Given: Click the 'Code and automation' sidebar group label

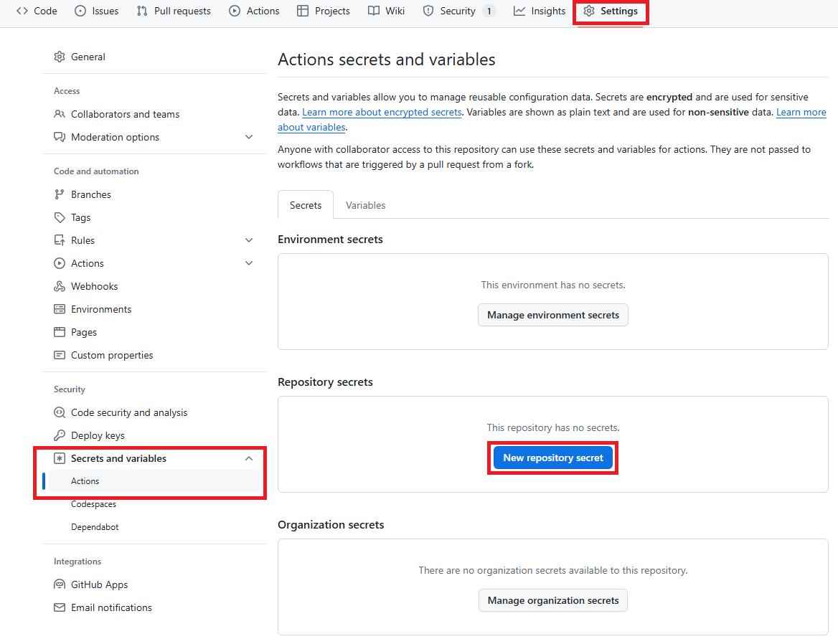Looking at the screenshot, I should tap(96, 171).
